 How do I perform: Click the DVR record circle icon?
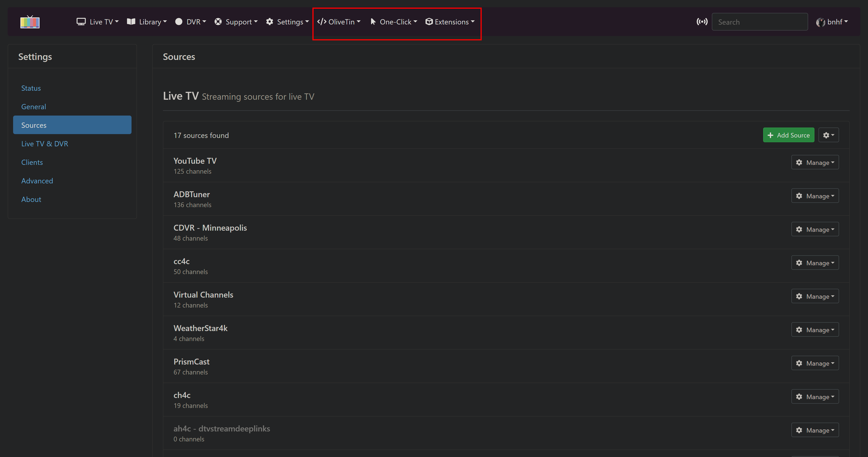click(x=179, y=22)
